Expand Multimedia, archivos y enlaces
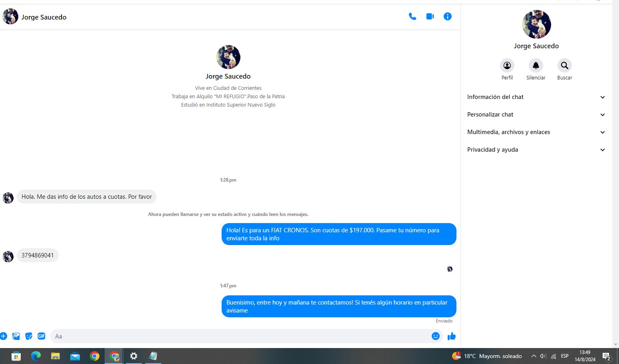Viewport: 619px width, 364px height. point(536,132)
